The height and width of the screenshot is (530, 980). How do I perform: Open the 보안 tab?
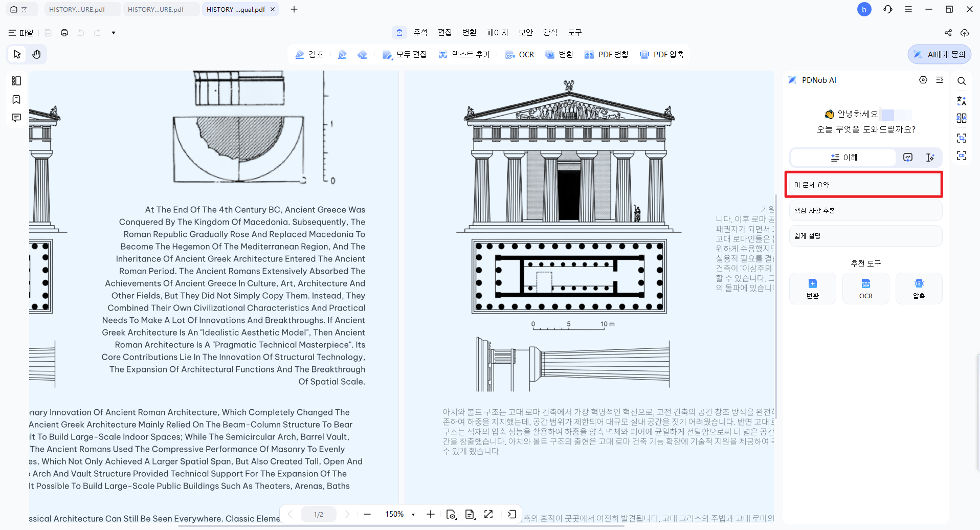526,32
